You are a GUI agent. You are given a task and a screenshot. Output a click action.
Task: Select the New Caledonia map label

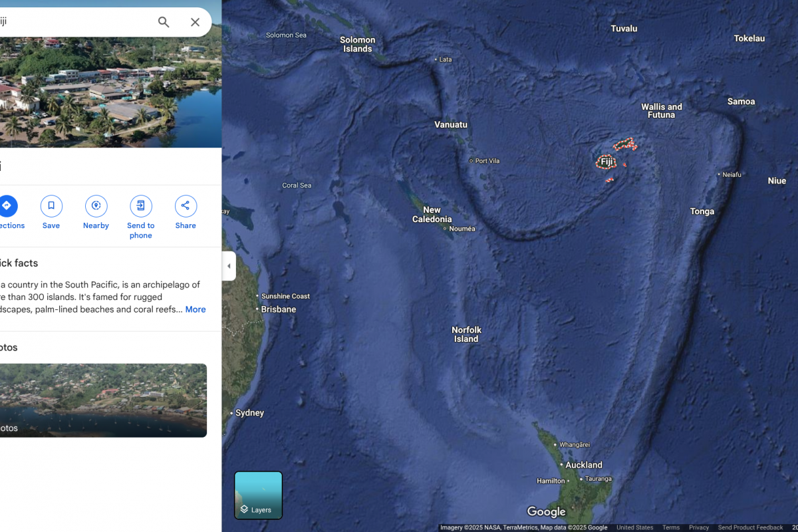click(432, 214)
